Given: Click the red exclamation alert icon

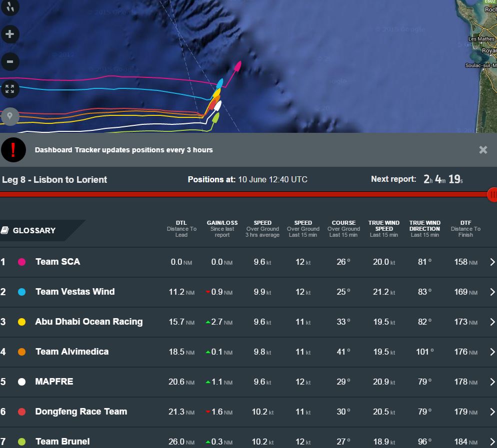Looking at the screenshot, I should point(13,150).
